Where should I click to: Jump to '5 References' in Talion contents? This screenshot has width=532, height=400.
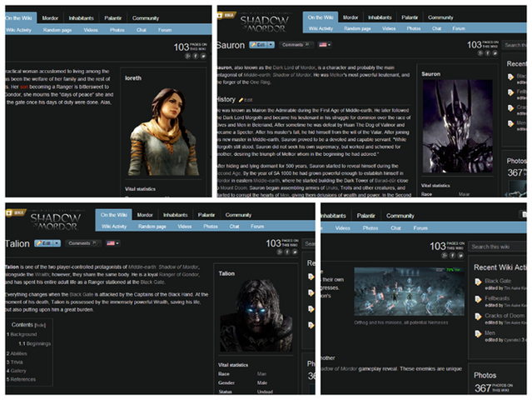[21, 379]
